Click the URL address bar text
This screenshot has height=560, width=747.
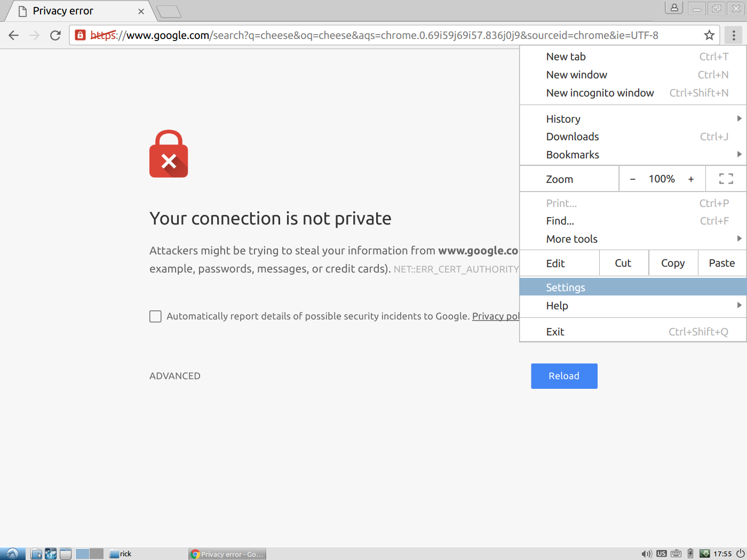tap(373, 36)
